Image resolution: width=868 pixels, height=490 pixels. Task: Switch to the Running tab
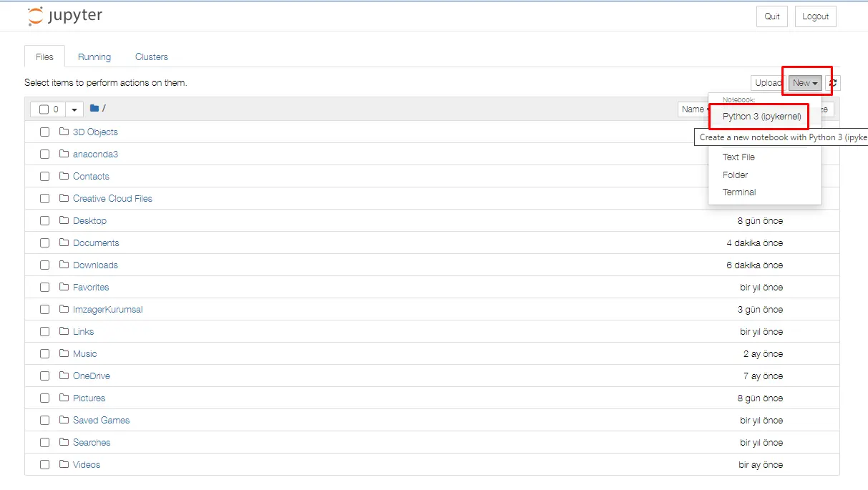[94, 57]
